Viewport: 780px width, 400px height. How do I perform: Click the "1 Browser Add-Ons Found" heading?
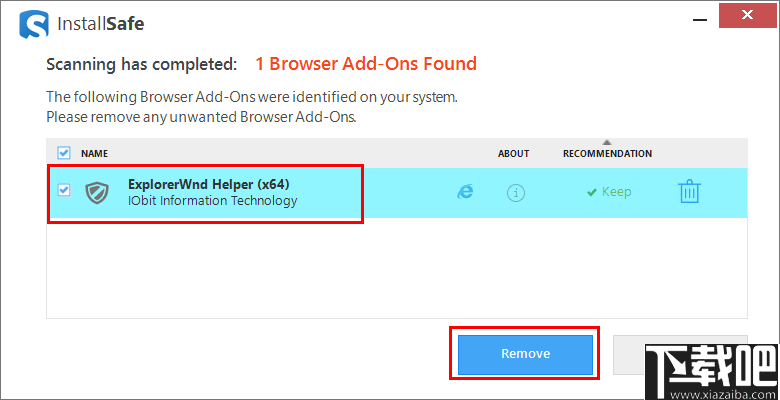(x=365, y=64)
